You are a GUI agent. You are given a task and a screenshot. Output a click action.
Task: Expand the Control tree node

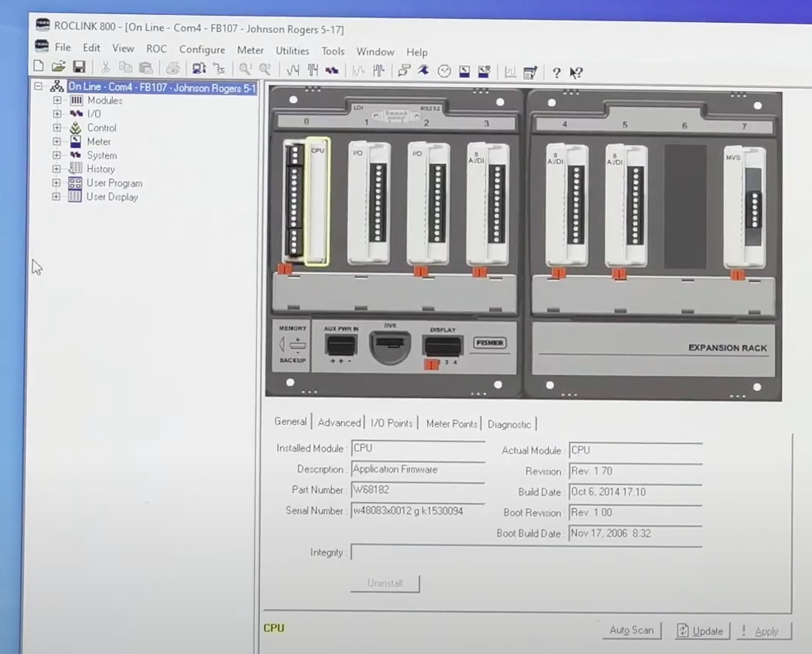click(57, 128)
